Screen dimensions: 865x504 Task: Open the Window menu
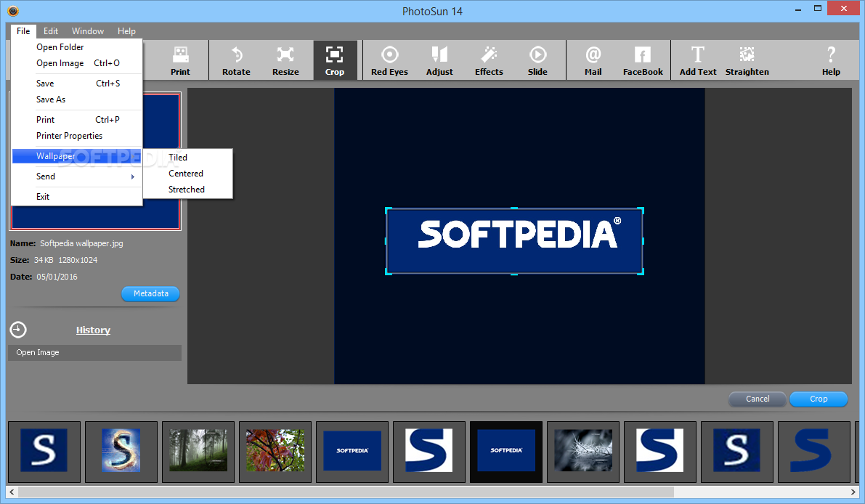pos(88,31)
